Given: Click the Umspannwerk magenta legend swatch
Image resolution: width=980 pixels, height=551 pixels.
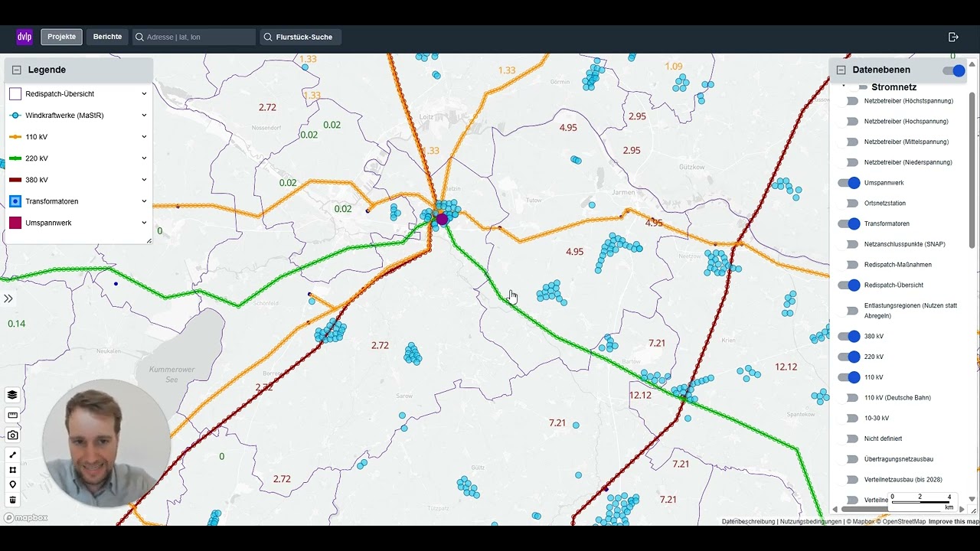Looking at the screenshot, I should 15,223.
